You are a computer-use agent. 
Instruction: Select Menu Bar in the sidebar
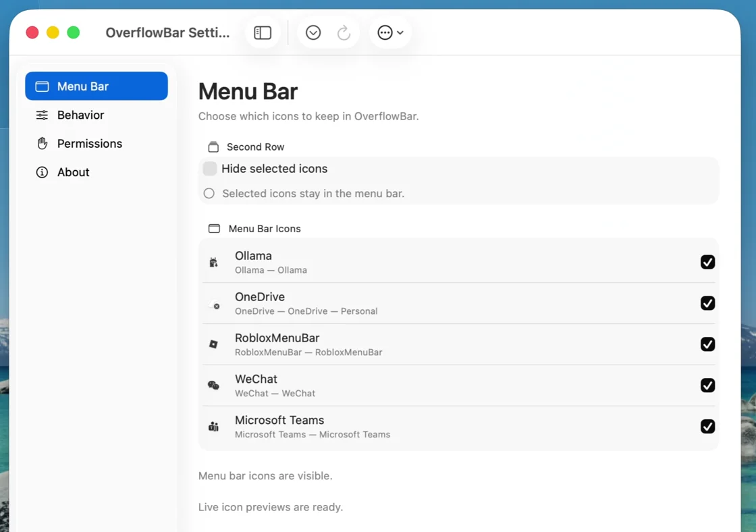[97, 86]
